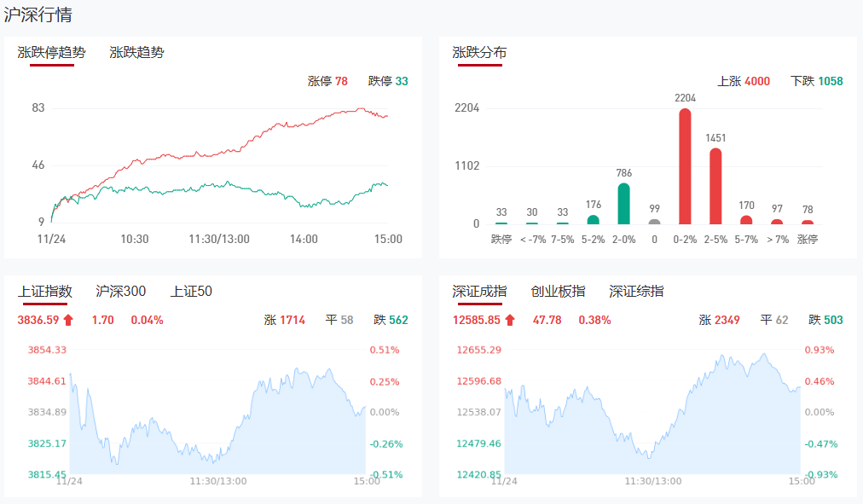Switch to the 上证50 tab
The width and height of the screenshot is (863, 504).
pyautogui.click(x=191, y=291)
